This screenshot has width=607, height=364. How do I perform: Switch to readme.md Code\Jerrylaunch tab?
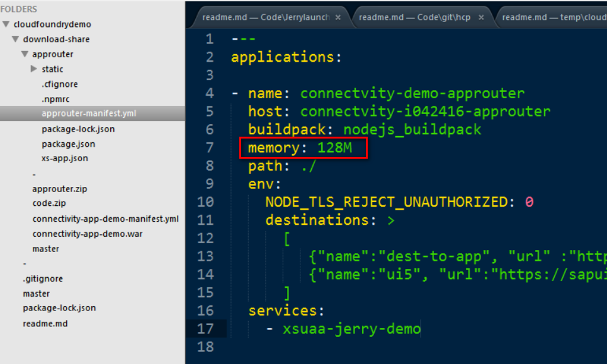coord(266,18)
